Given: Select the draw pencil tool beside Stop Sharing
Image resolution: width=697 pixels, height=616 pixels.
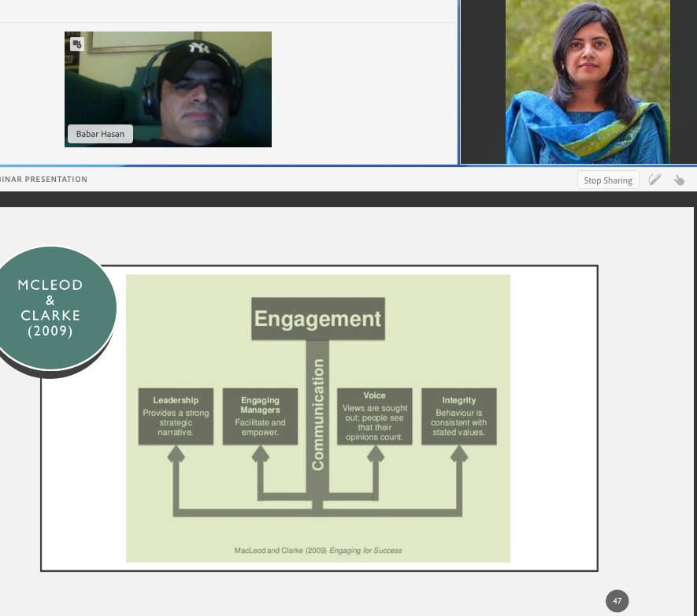Looking at the screenshot, I should [654, 180].
